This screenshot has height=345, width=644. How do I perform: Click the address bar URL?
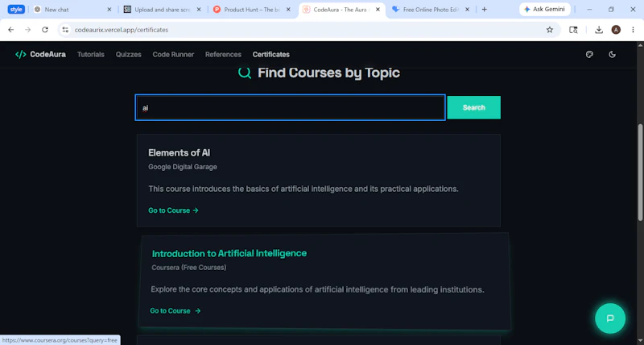click(122, 30)
